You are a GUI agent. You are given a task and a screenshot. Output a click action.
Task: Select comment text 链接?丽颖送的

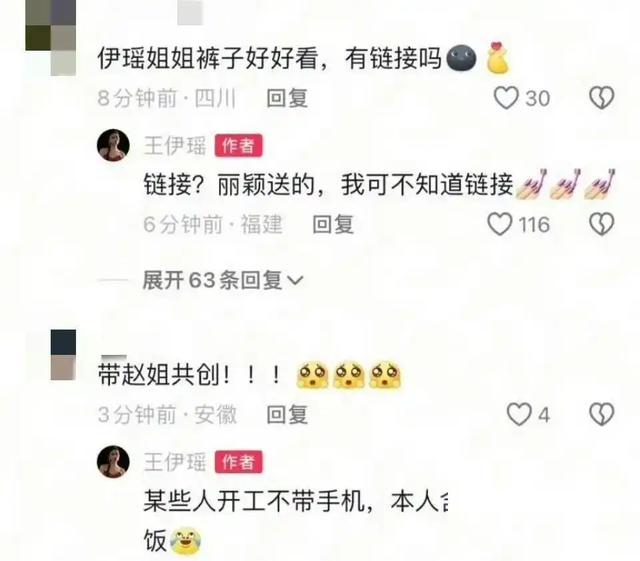[229, 185]
